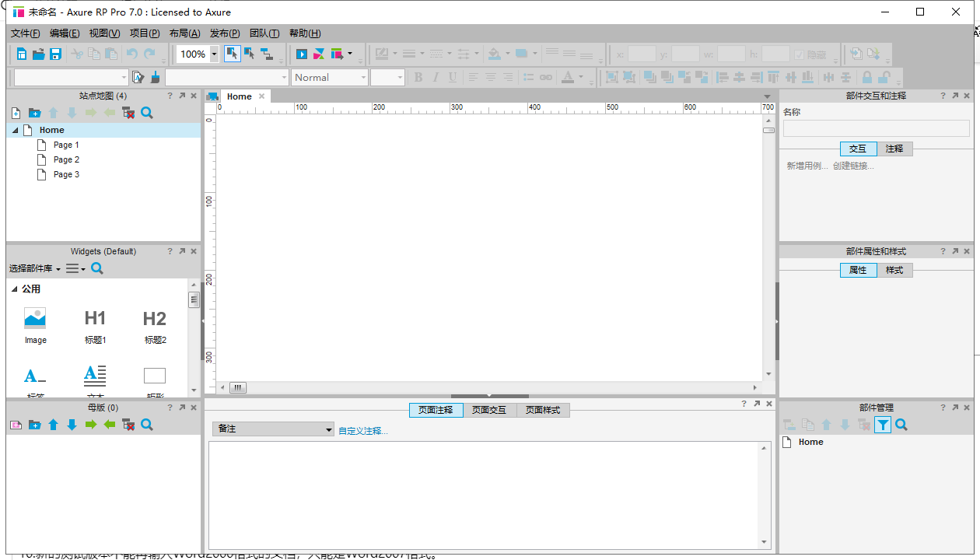
Task: Select the connector mode tool icon
Action: (x=267, y=54)
